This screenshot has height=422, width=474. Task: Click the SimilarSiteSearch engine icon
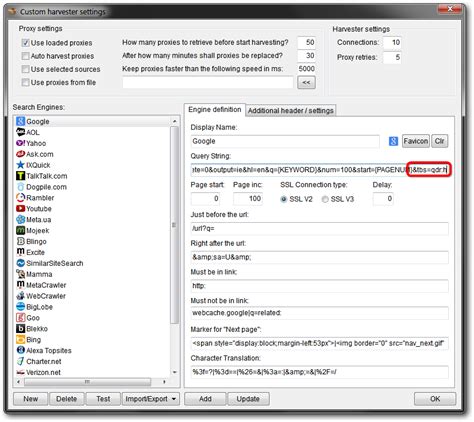20,263
